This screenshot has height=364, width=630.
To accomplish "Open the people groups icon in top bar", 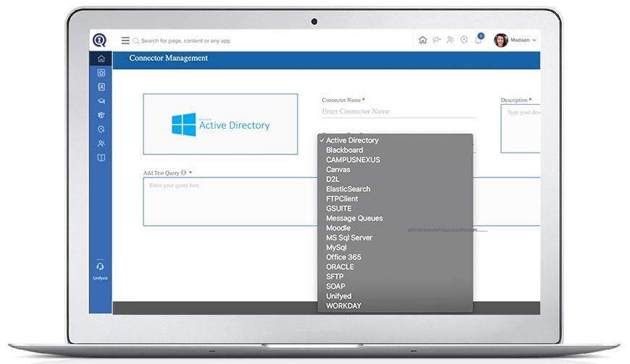I will click(x=450, y=40).
